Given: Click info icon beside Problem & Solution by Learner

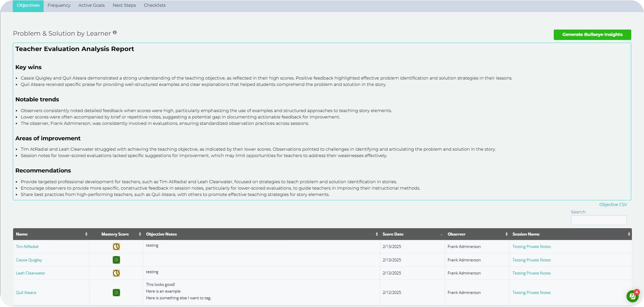Looking at the screenshot, I should click(x=115, y=33).
